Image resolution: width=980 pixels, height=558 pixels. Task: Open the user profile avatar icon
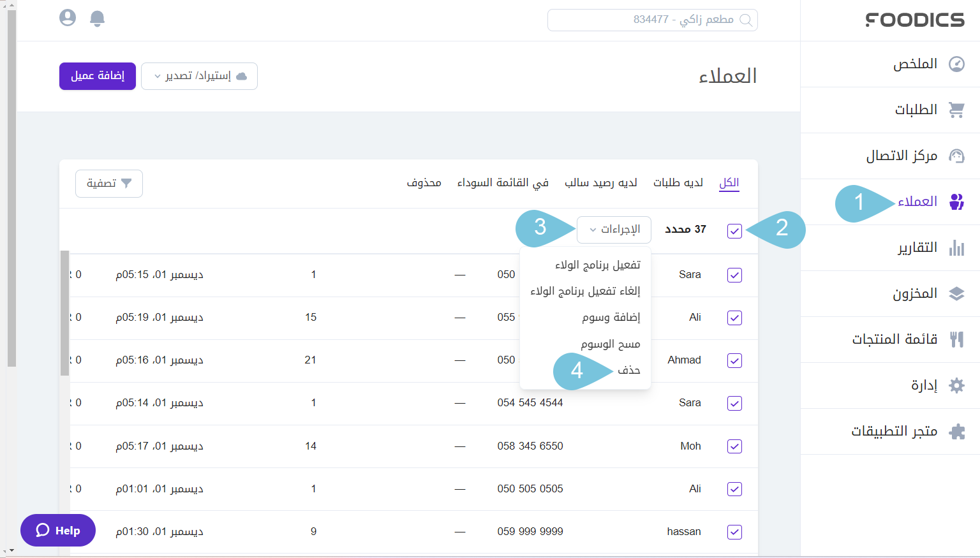point(68,18)
